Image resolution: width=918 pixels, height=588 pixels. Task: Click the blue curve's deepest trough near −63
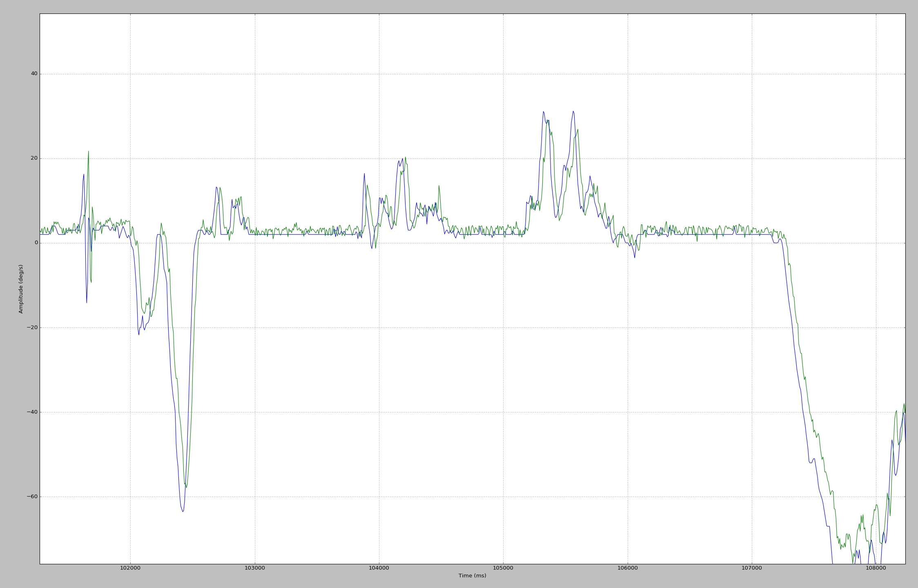click(183, 511)
